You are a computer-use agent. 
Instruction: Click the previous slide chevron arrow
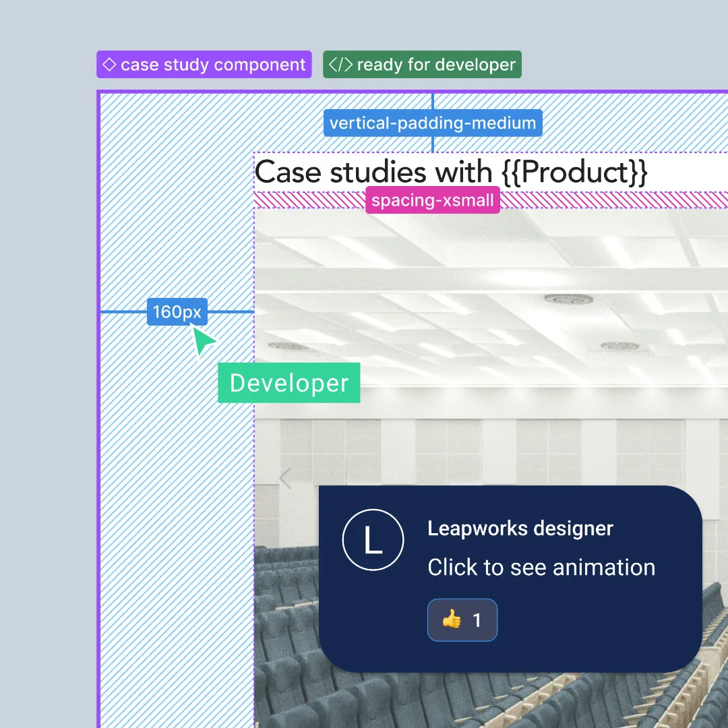pyautogui.click(x=285, y=478)
